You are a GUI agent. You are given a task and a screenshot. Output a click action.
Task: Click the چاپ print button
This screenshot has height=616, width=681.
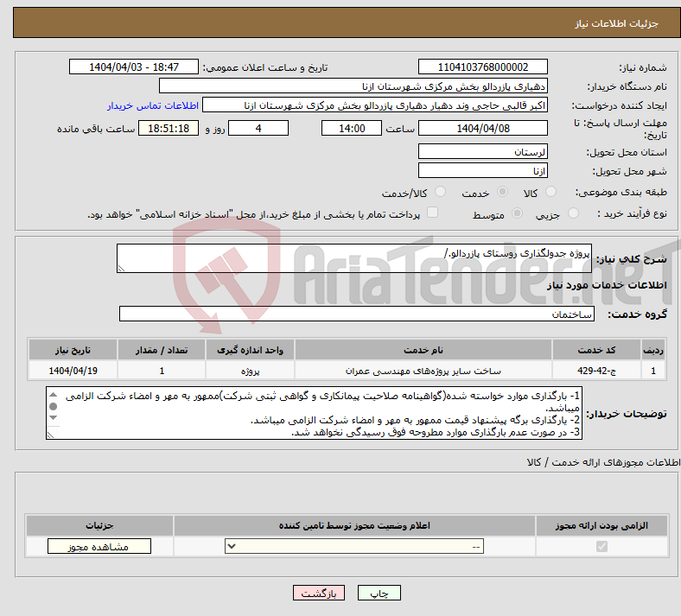(x=379, y=593)
